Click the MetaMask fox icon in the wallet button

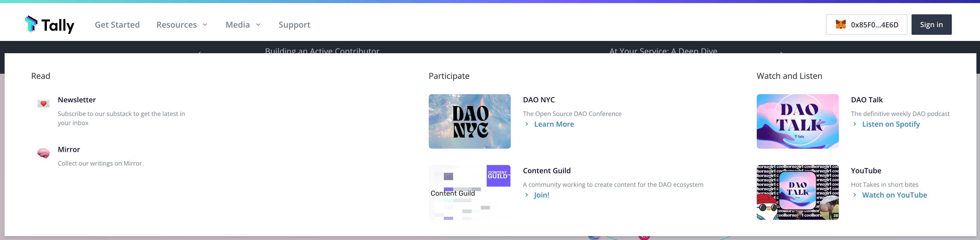click(840, 25)
